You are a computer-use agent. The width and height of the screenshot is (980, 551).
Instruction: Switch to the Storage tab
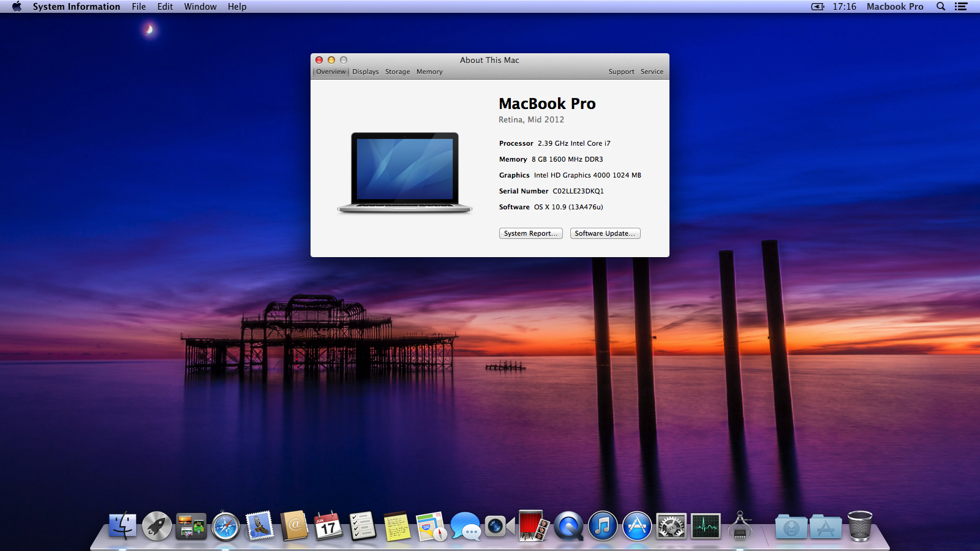click(x=398, y=72)
